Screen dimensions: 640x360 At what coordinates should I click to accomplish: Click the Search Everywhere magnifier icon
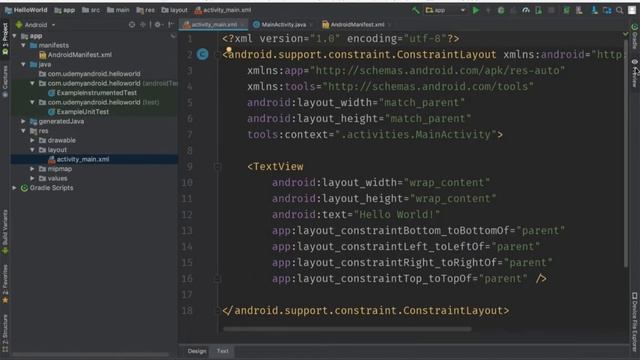pyautogui.click(x=620, y=10)
